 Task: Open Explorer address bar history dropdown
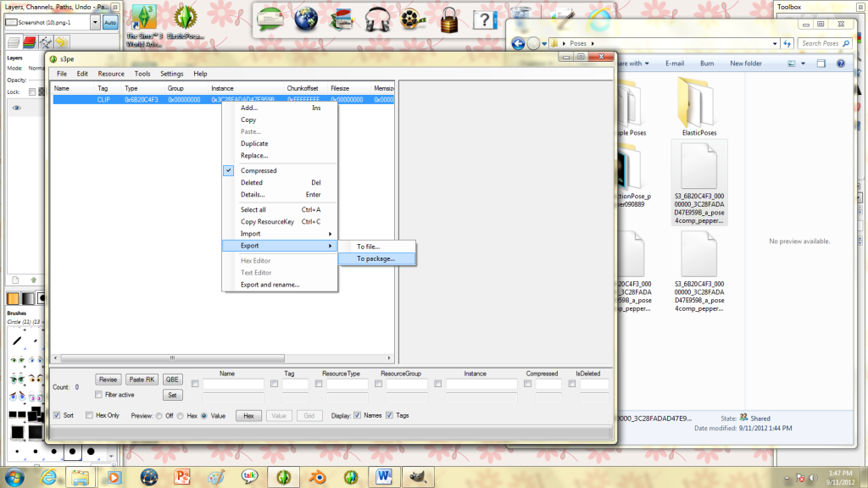[775, 43]
